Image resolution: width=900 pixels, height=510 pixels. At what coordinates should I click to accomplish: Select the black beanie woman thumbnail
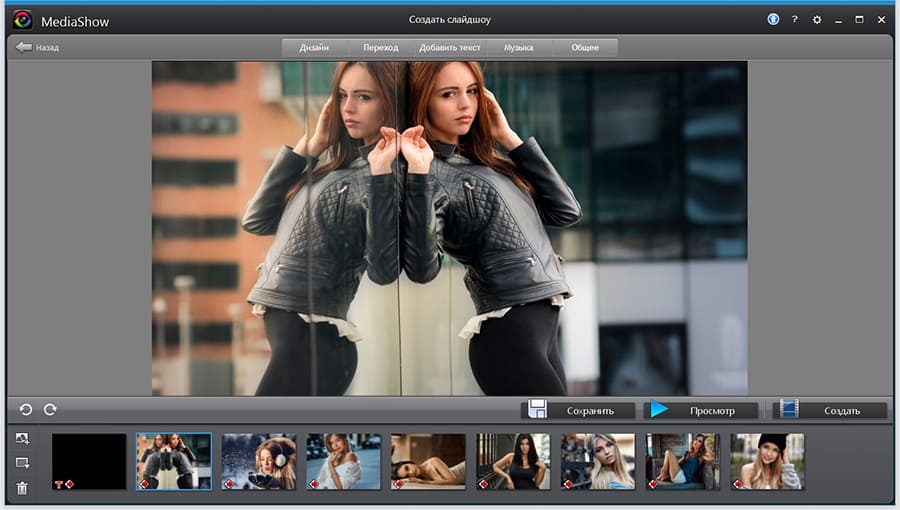[767, 462]
